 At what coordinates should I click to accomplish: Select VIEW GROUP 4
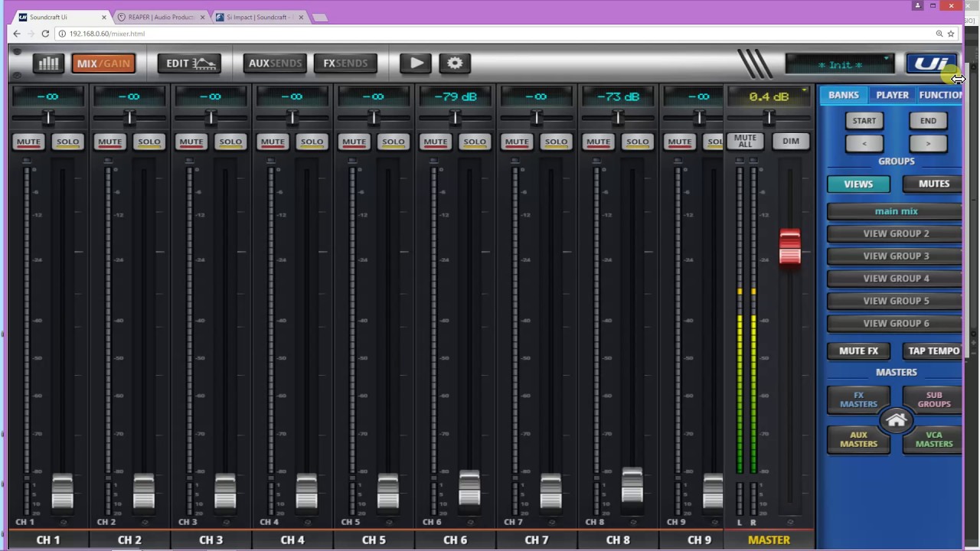coord(895,279)
